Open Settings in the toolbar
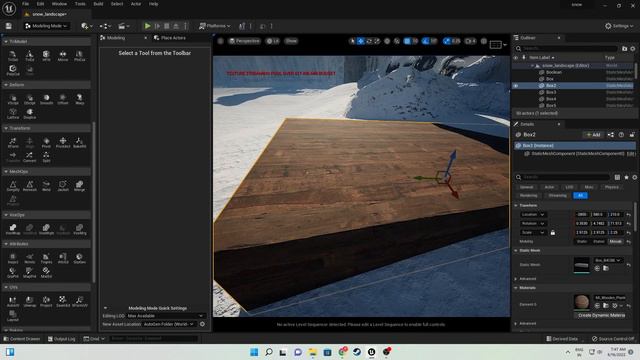 [x=619, y=26]
